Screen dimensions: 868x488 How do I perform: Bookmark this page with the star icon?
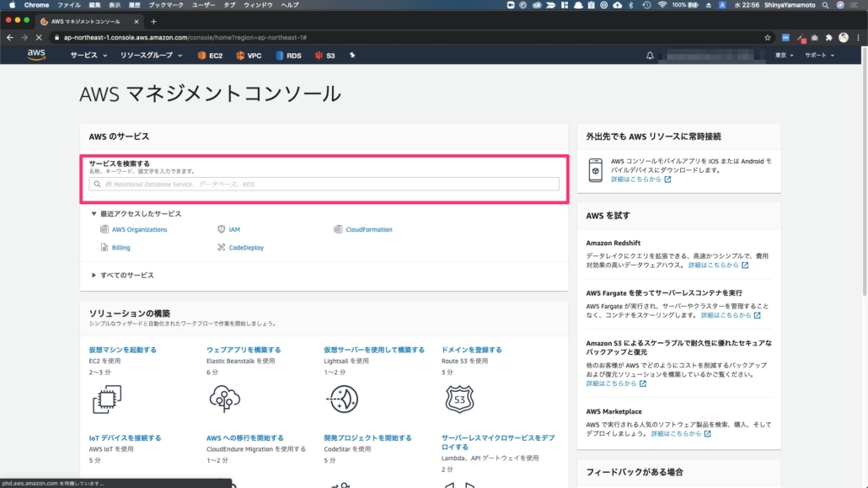(767, 37)
